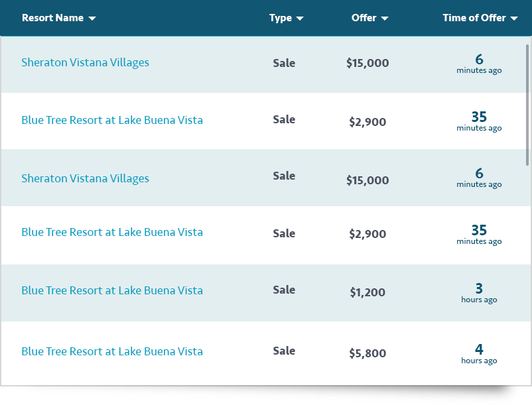Click the Time of Offer sort arrow

[514, 19]
